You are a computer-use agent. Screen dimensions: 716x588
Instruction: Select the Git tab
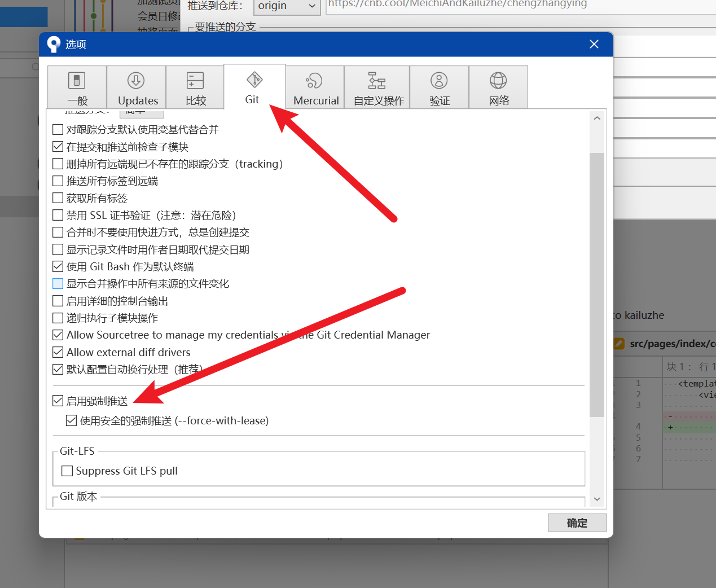pos(254,86)
